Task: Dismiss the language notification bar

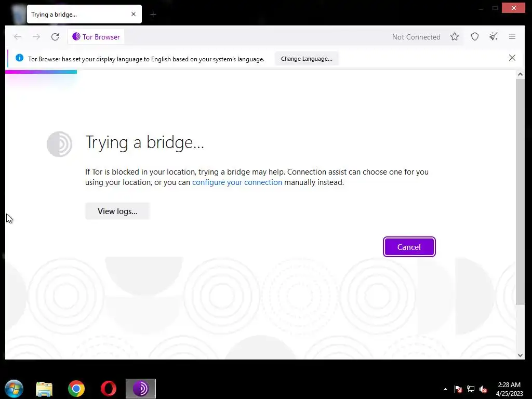Action: pos(512,58)
